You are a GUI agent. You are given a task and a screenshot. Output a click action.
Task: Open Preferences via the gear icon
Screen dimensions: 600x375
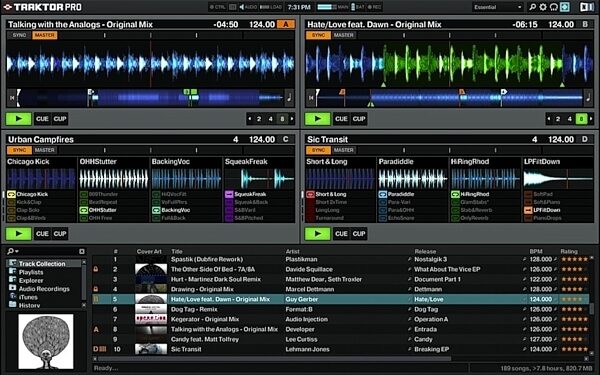pos(543,7)
